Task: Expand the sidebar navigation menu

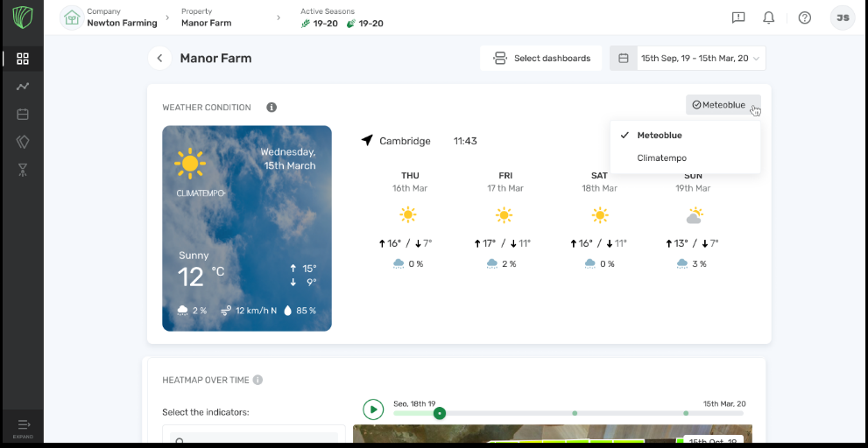Action: (23, 427)
